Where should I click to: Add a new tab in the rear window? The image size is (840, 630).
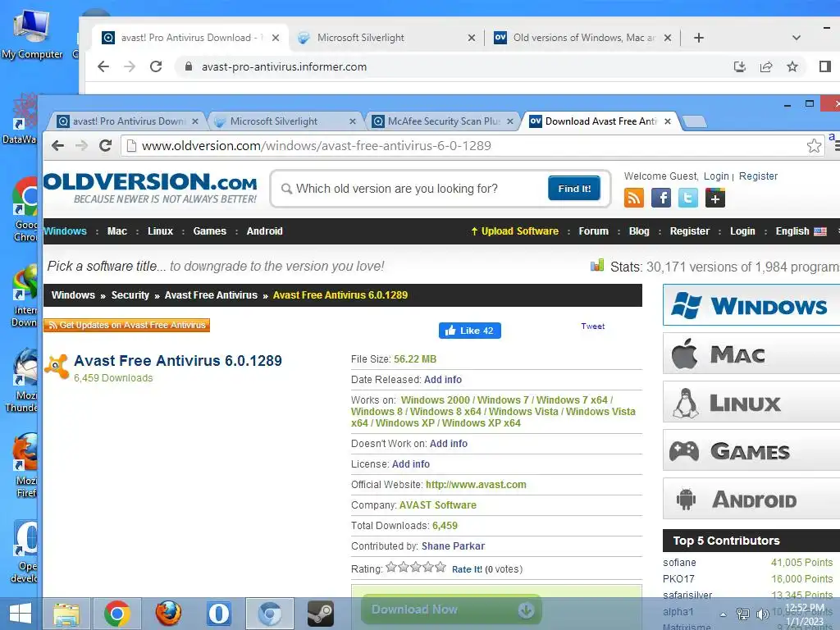[x=699, y=38]
